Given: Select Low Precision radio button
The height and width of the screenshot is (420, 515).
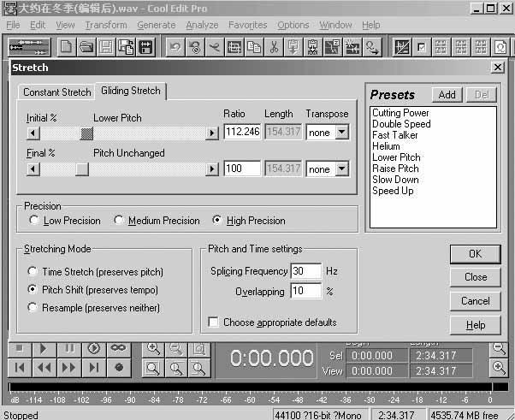Looking at the screenshot, I should pyautogui.click(x=33, y=221).
